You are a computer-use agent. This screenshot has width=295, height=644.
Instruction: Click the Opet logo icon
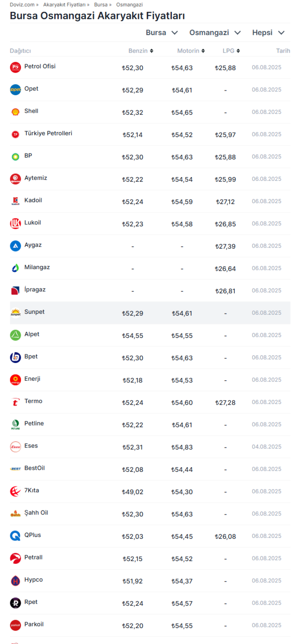(x=15, y=90)
